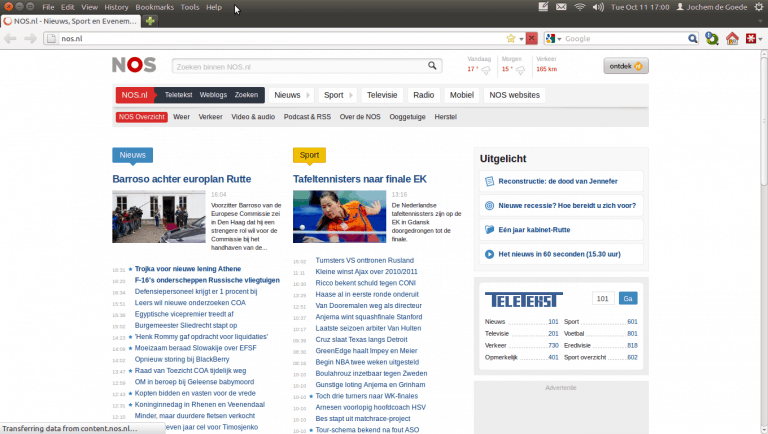Open Teletekst in dark nav bar
Image resolution: width=768 pixels, height=434 pixels.
click(x=178, y=95)
